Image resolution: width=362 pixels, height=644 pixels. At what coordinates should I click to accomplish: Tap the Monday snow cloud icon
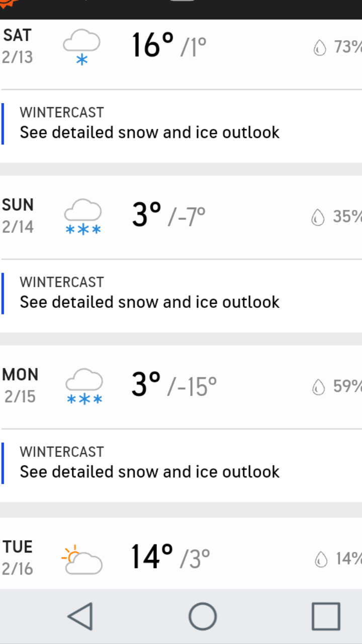tap(84, 386)
